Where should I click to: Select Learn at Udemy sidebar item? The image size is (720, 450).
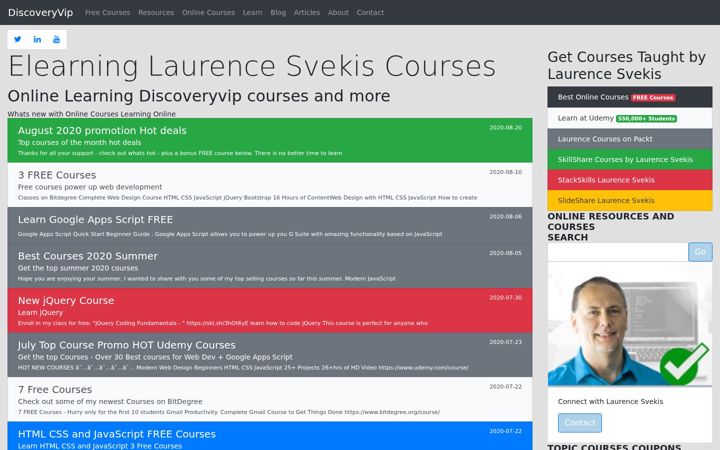630,118
